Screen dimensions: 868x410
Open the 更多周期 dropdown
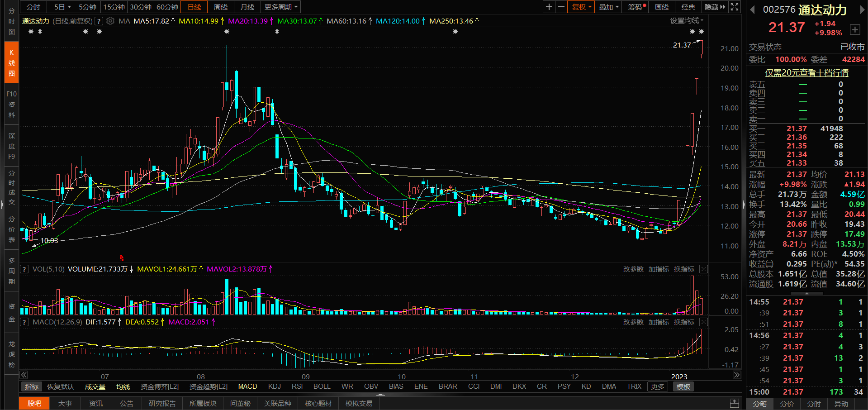pyautogui.click(x=281, y=7)
